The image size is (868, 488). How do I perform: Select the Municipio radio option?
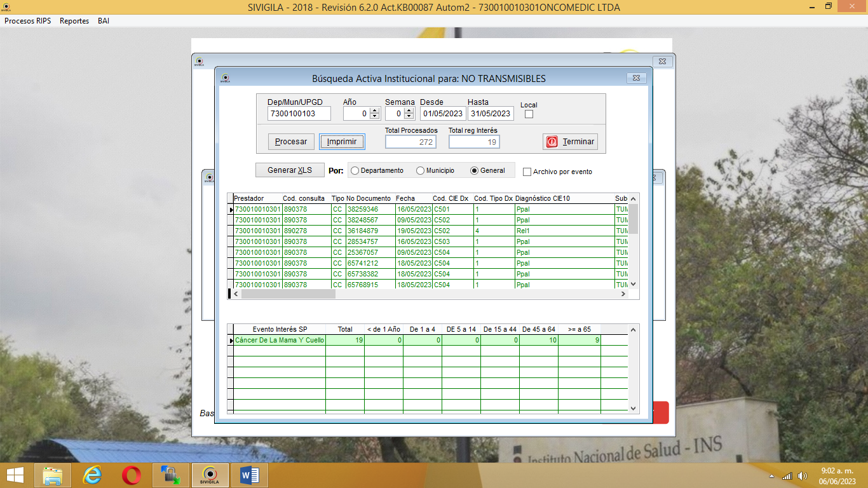click(420, 170)
